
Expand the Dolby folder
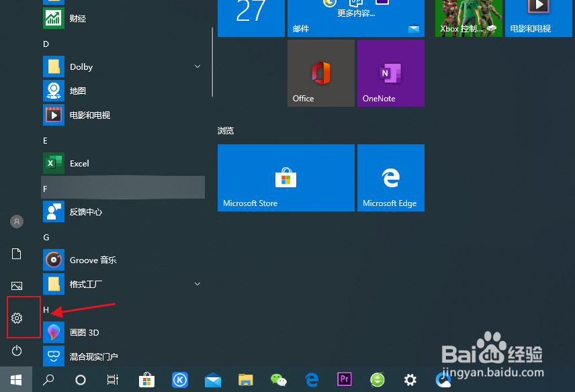click(123, 66)
